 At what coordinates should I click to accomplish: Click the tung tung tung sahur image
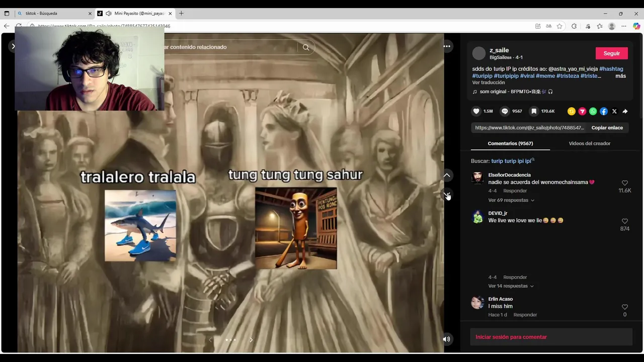point(296,228)
